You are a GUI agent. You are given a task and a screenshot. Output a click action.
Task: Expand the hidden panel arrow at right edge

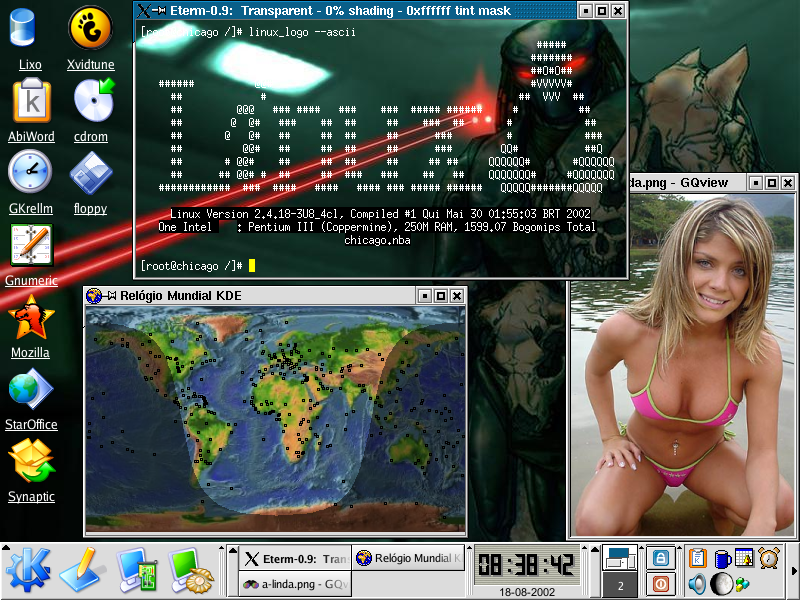click(x=793, y=570)
